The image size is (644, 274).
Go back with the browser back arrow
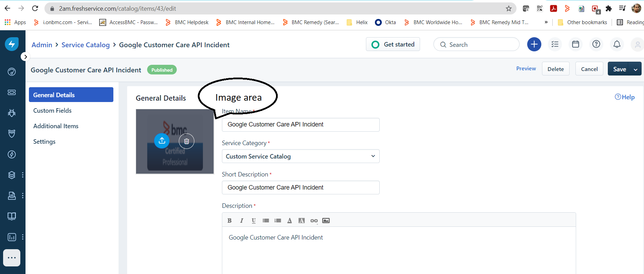coord(7,8)
